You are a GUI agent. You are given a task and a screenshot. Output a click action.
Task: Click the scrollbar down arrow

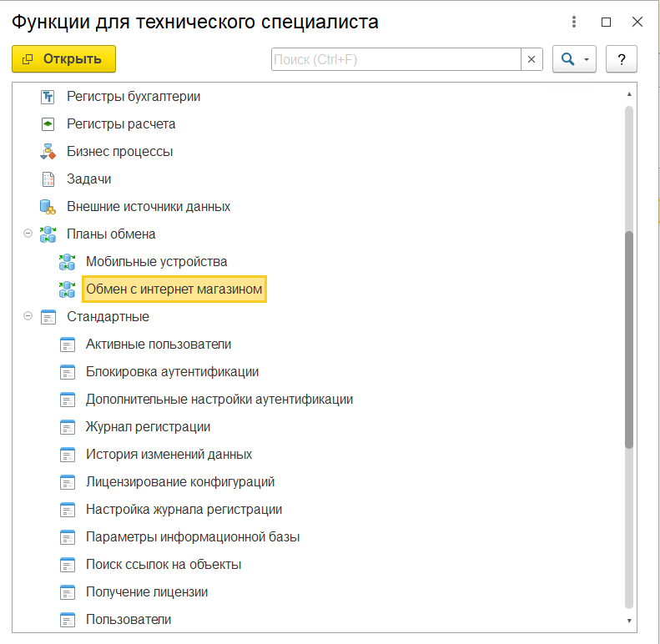click(630, 621)
